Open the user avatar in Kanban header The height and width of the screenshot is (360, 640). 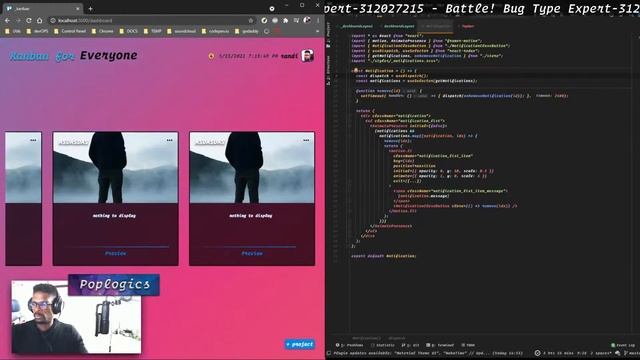(x=307, y=56)
